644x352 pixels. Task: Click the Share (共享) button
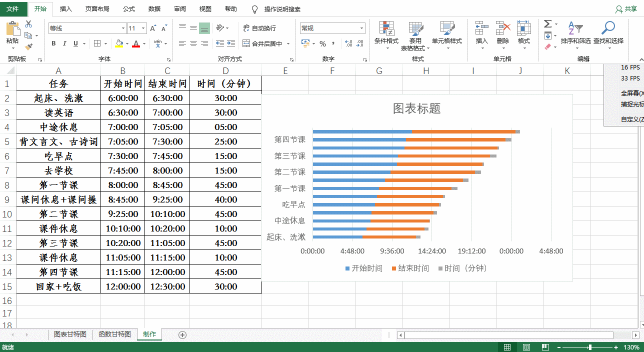tap(625, 9)
